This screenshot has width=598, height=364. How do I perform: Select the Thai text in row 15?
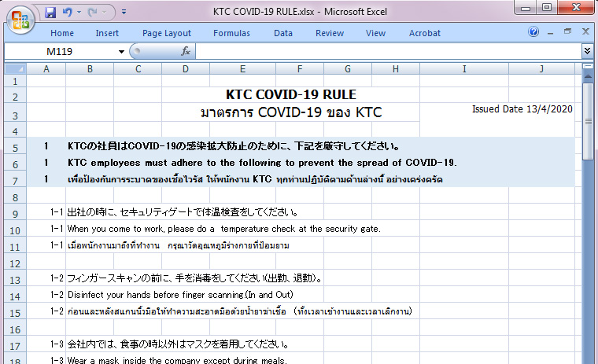239,311
